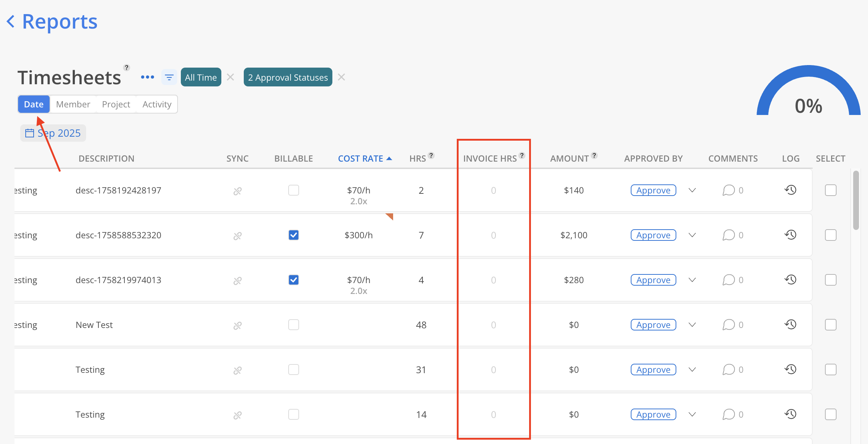Enable billable for the New Test row
The height and width of the screenshot is (444, 868).
coord(294,325)
